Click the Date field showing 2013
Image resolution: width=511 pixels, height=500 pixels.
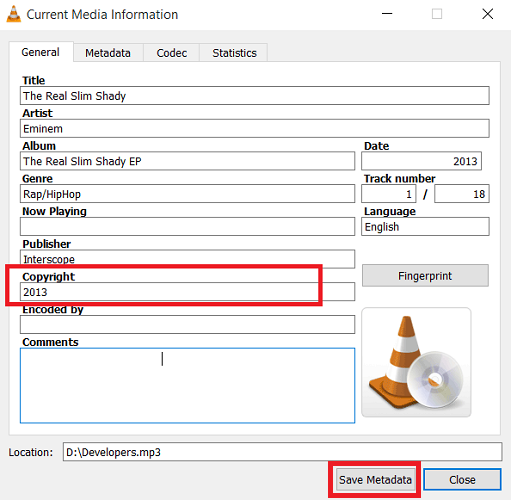tap(421, 161)
